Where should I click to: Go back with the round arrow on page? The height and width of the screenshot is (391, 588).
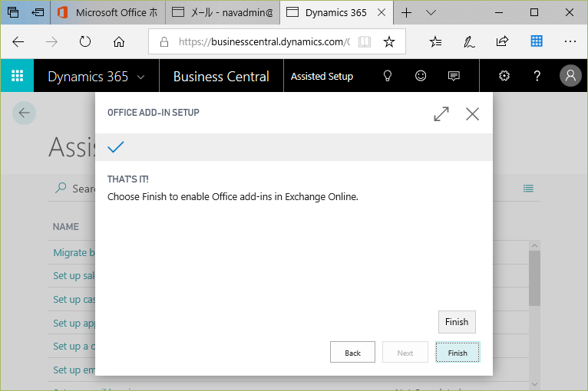click(x=25, y=113)
